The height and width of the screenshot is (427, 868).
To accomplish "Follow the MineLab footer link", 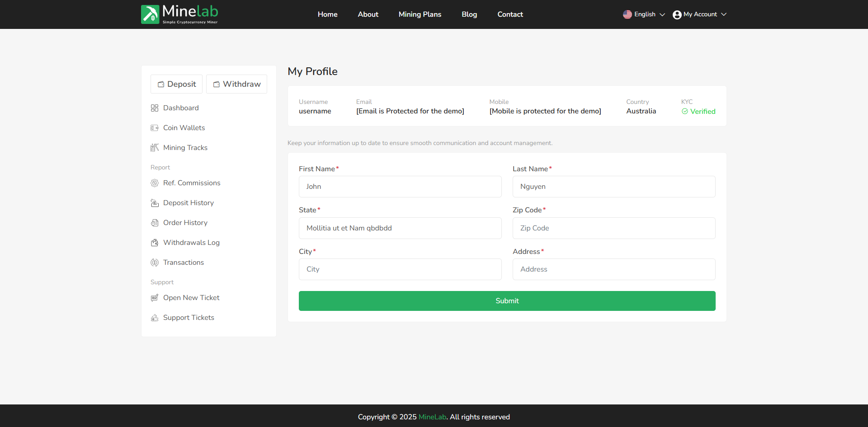I will tap(432, 417).
